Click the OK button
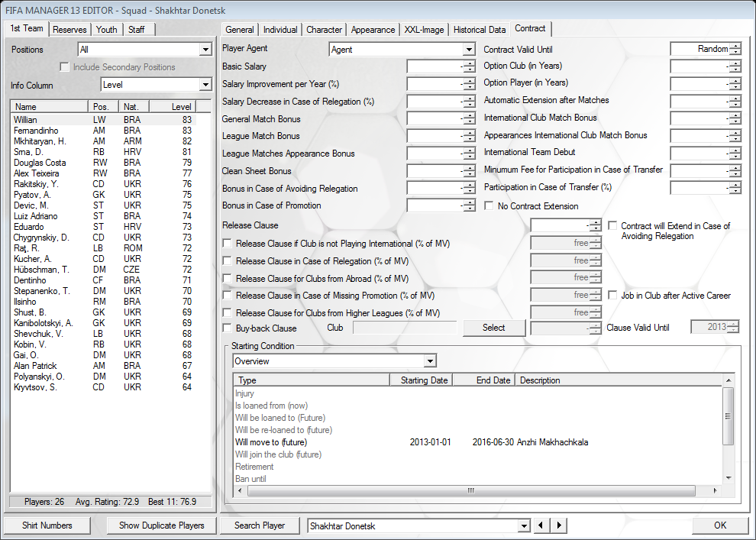 pos(720,525)
